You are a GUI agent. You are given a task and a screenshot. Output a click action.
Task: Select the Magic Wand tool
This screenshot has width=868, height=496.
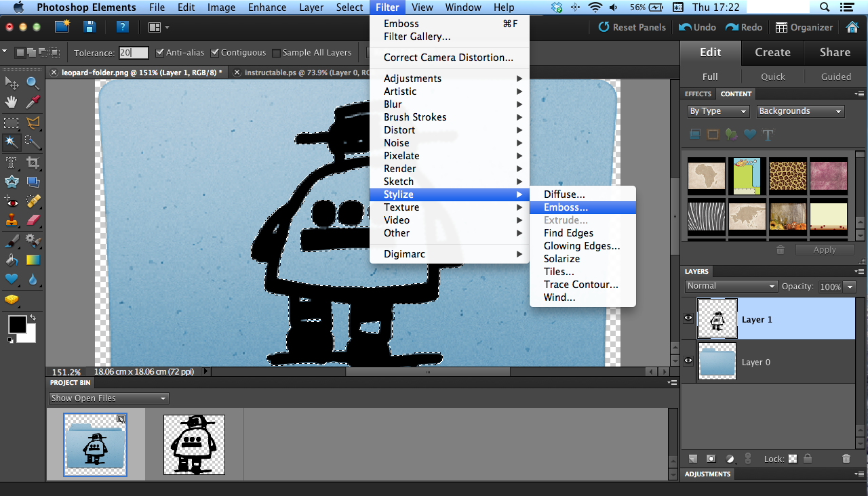[x=12, y=142]
